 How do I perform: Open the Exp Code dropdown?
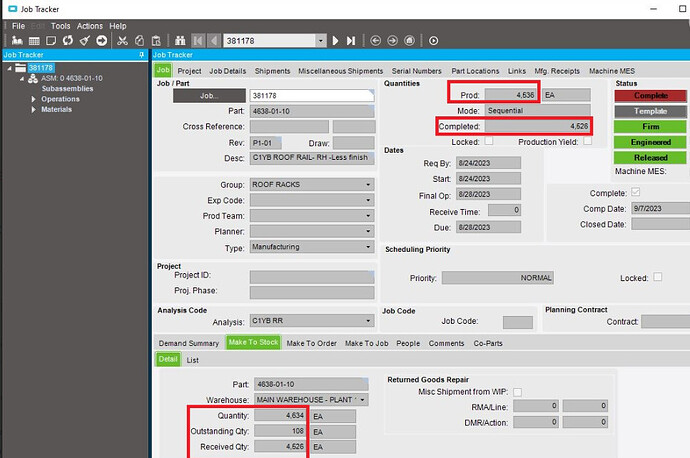tap(368, 200)
